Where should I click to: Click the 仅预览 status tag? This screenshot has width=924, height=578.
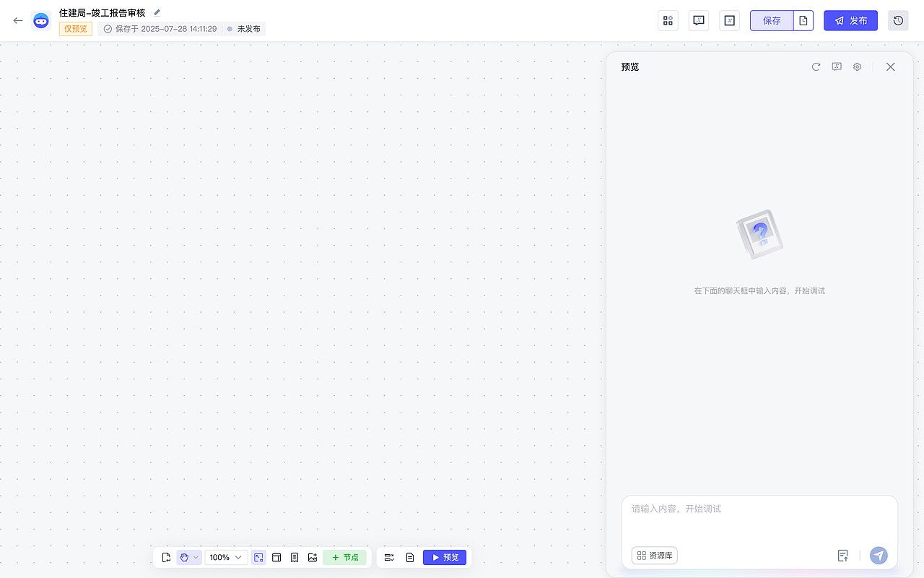(75, 29)
